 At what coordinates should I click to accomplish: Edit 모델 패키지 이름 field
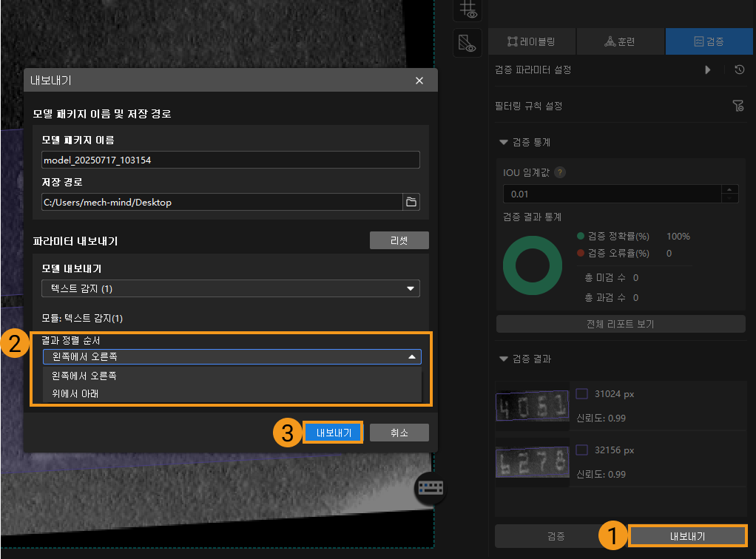point(231,160)
